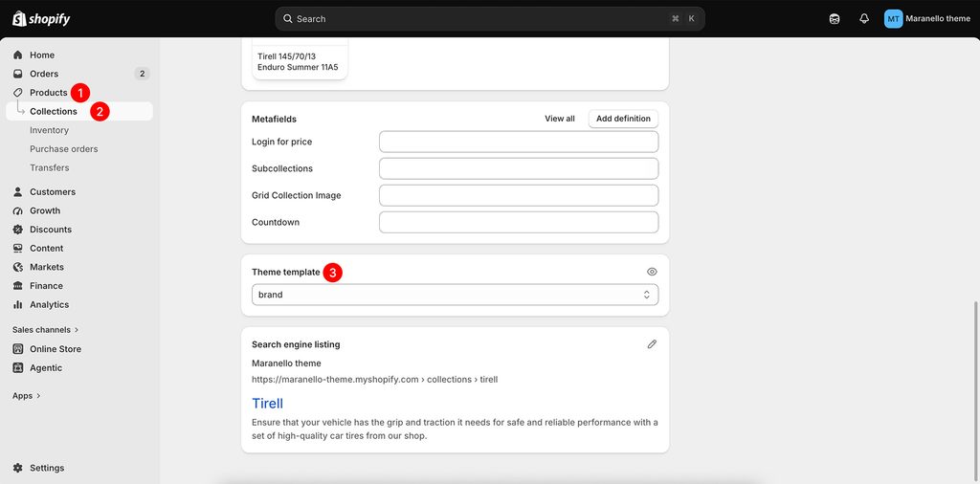This screenshot has width=980, height=484.
Task: Click the Home house icon
Action: pyautogui.click(x=17, y=55)
